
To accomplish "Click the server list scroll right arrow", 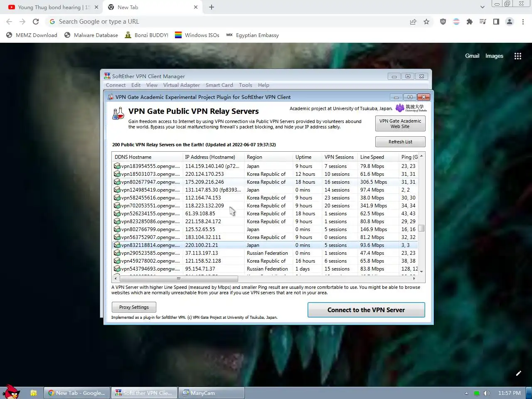I will coord(414,278).
